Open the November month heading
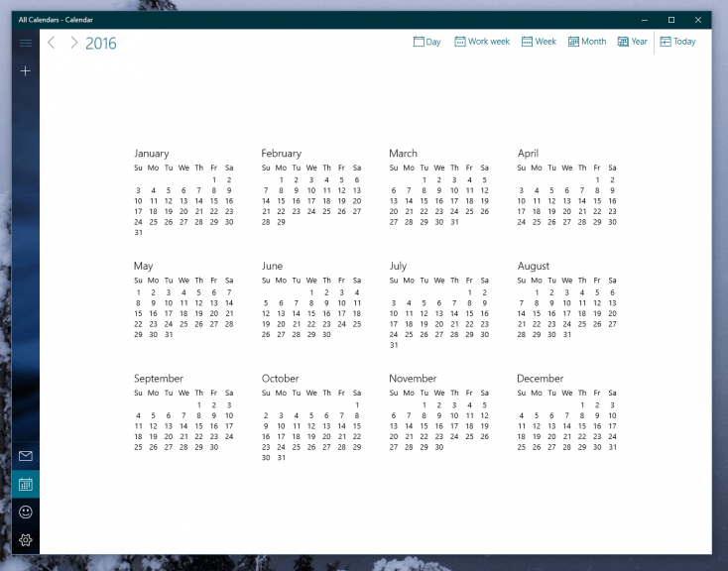 413,379
